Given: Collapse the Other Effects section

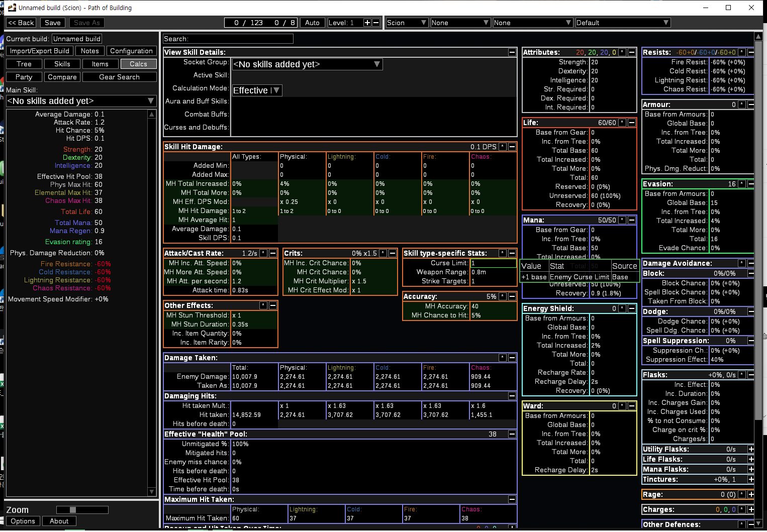Looking at the screenshot, I should [x=273, y=305].
